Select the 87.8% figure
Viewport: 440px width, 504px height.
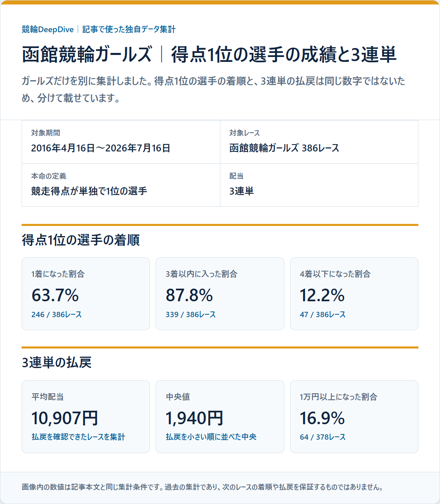189,295
